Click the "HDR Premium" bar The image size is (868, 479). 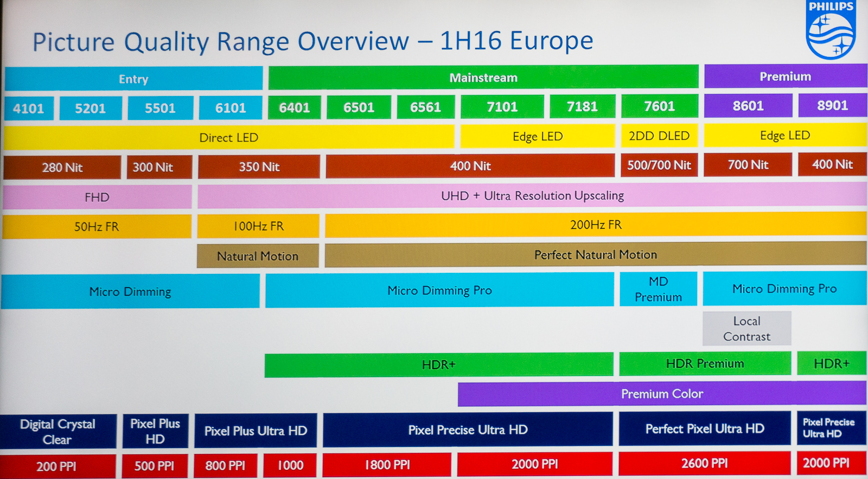pos(705,363)
